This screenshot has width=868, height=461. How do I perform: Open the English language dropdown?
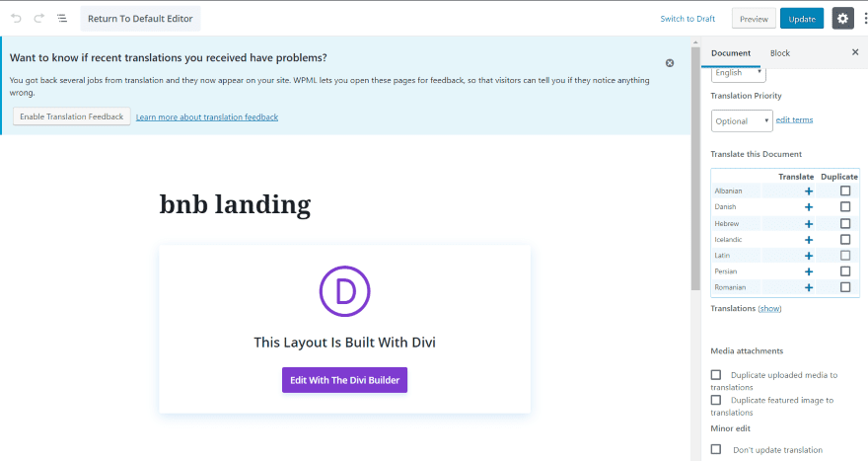tap(739, 73)
